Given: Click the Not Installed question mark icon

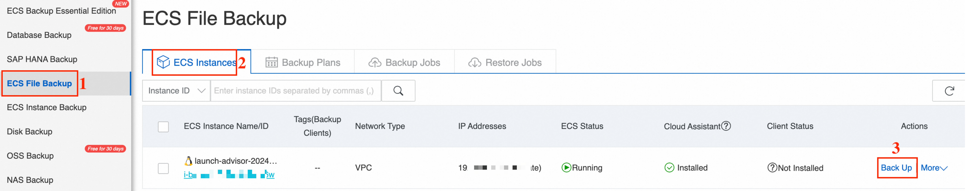Looking at the screenshot, I should coord(772,167).
